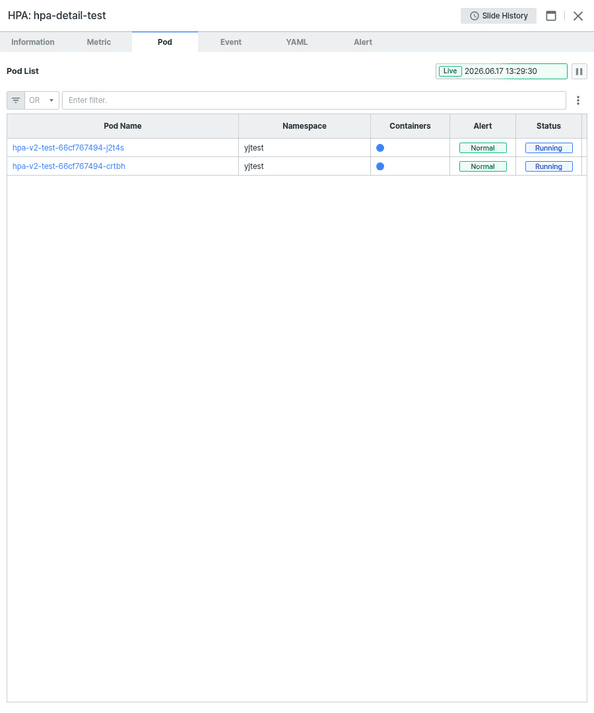
Task: Click the Alert column header
Action: pos(483,126)
